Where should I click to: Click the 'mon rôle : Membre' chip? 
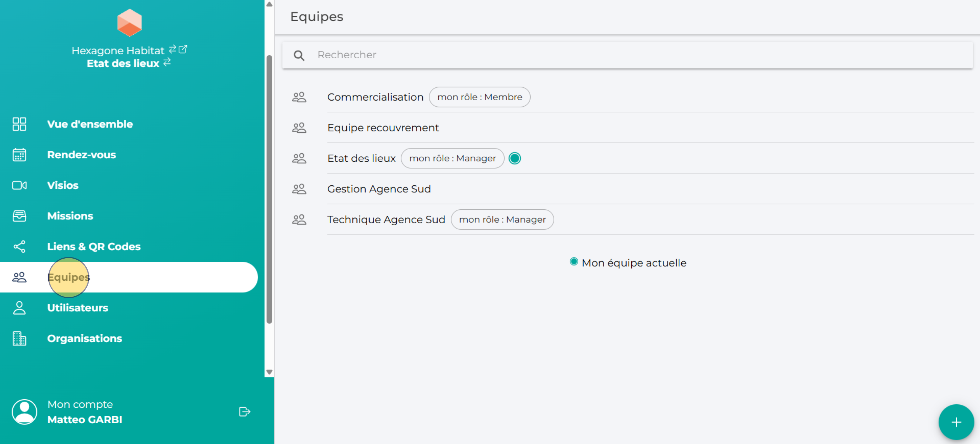479,97
